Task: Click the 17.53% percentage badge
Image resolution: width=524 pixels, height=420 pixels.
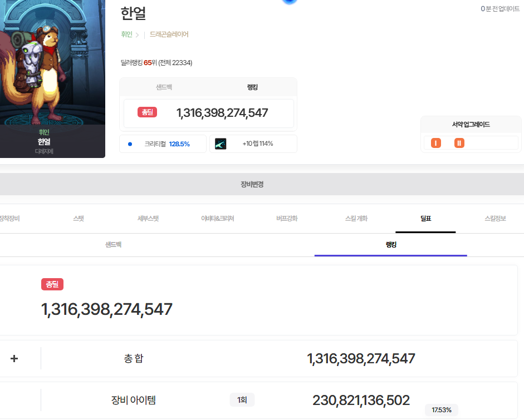Action: click(442, 410)
